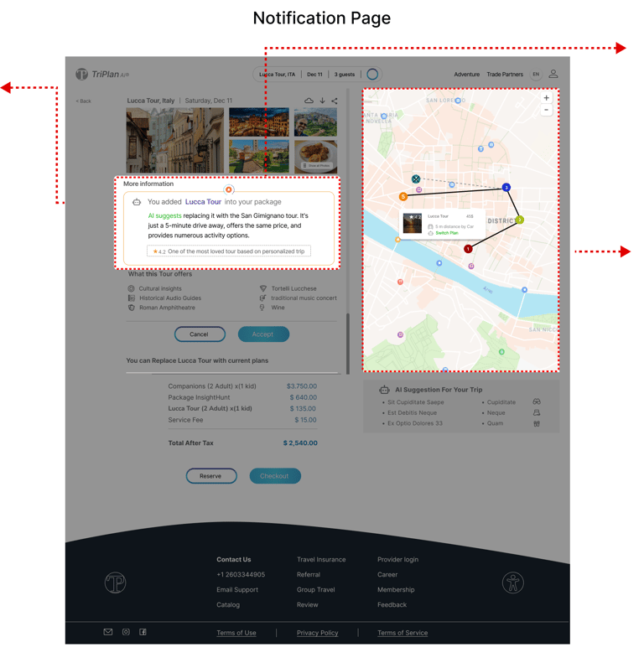Click the Historical Audio Guides icon
The height and width of the screenshot is (668, 644).
pos(132,298)
